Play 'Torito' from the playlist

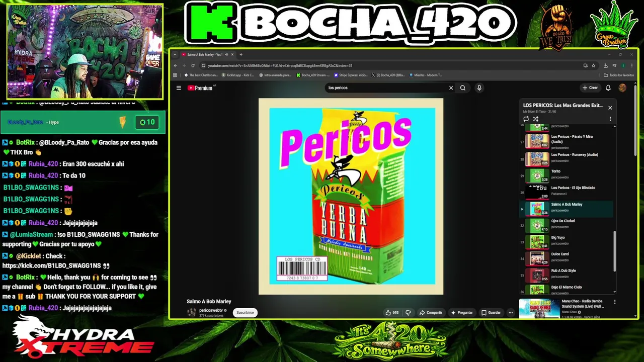tap(567, 175)
